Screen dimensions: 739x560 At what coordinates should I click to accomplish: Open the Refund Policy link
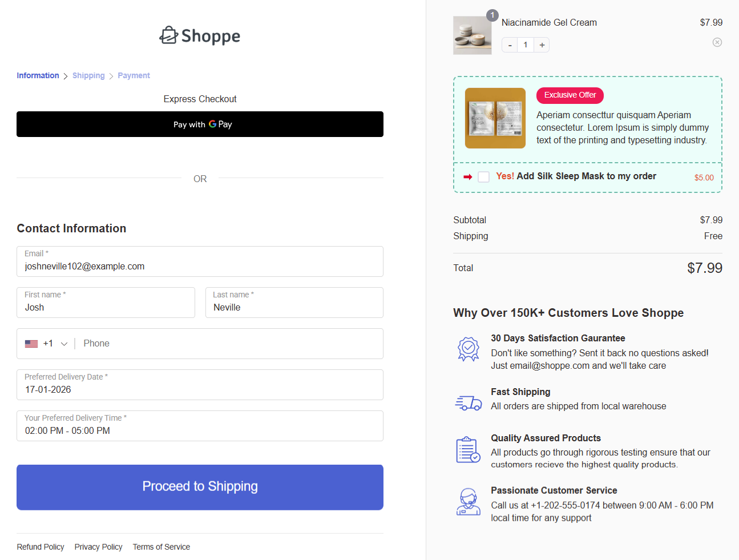pyautogui.click(x=40, y=547)
